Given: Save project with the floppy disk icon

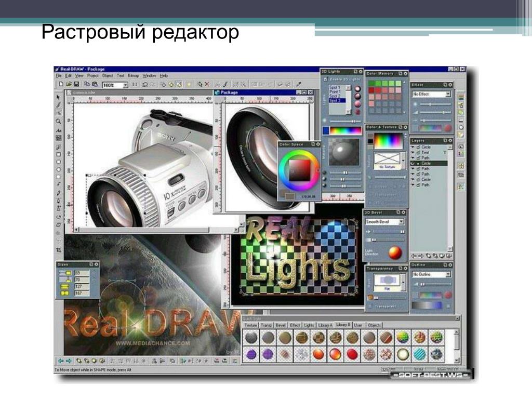Looking at the screenshot, I should (76, 84).
